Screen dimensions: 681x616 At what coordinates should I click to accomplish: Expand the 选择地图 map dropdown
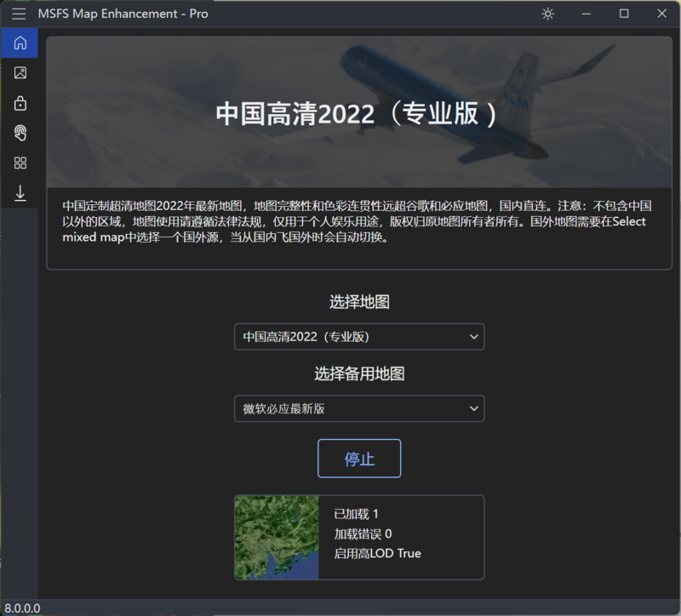[x=359, y=336]
